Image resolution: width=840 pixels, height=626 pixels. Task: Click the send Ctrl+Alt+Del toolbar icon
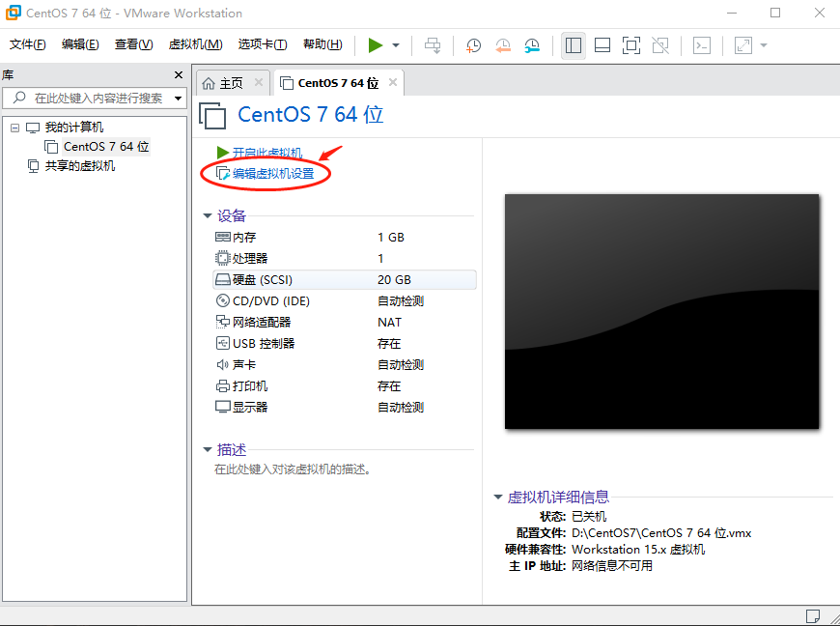(x=433, y=45)
